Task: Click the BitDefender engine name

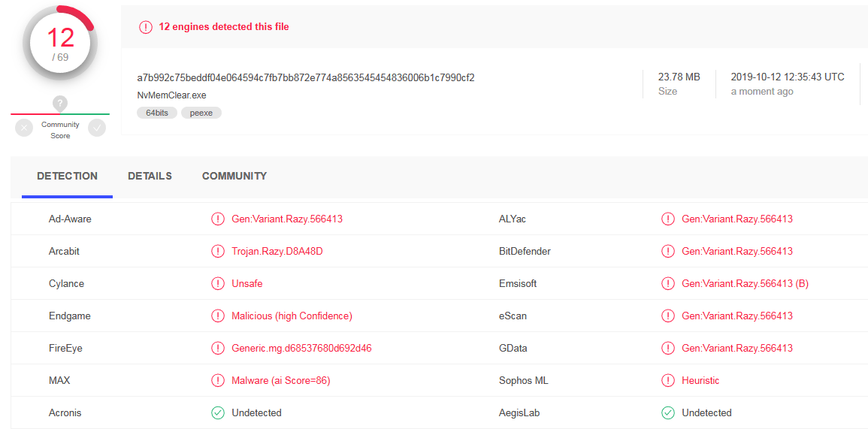Action: (525, 251)
